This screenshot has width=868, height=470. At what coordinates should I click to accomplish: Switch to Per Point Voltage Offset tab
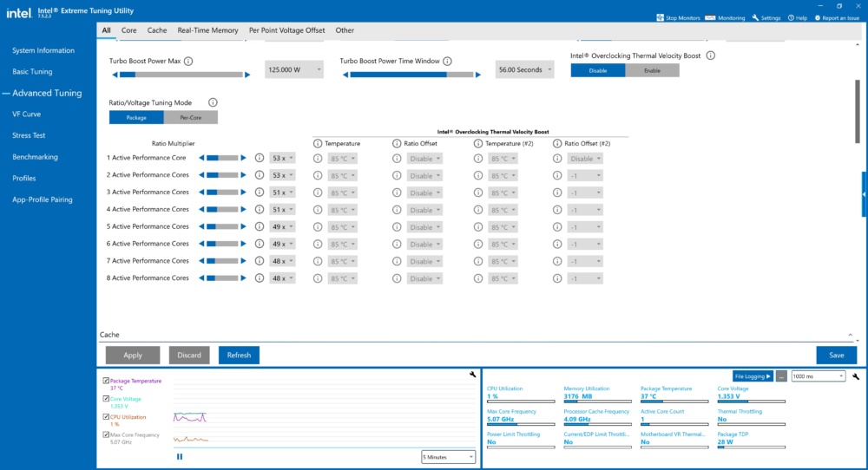pyautogui.click(x=286, y=30)
